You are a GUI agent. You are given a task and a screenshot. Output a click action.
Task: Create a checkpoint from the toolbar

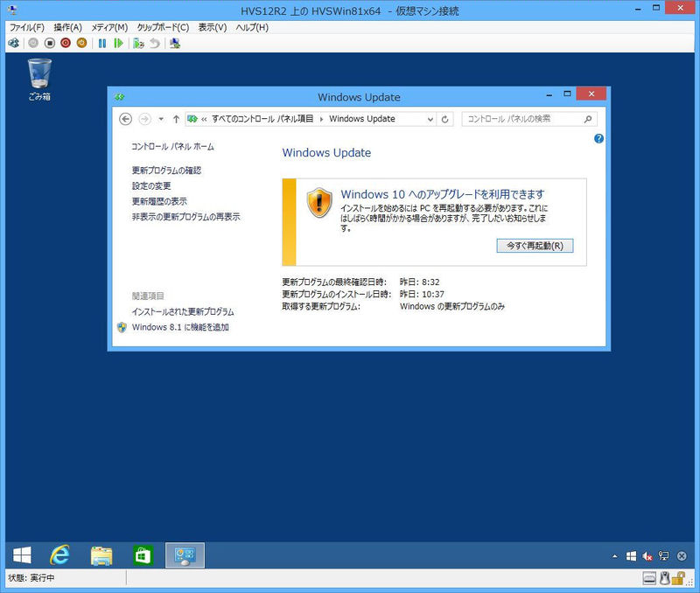tap(138, 43)
